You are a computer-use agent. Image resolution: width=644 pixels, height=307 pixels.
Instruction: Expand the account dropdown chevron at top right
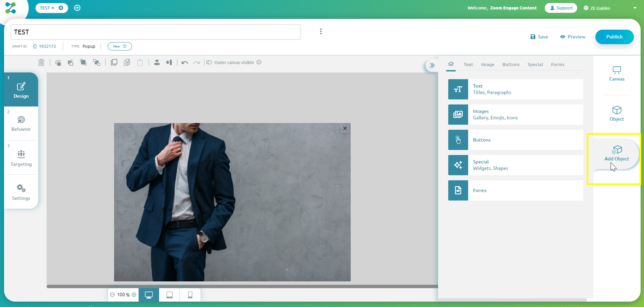634,8
